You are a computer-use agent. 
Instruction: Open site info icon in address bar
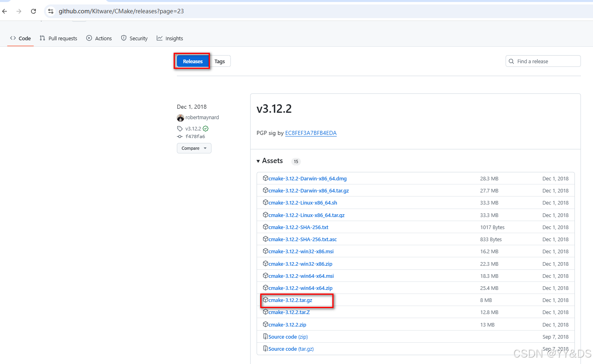coord(51,11)
